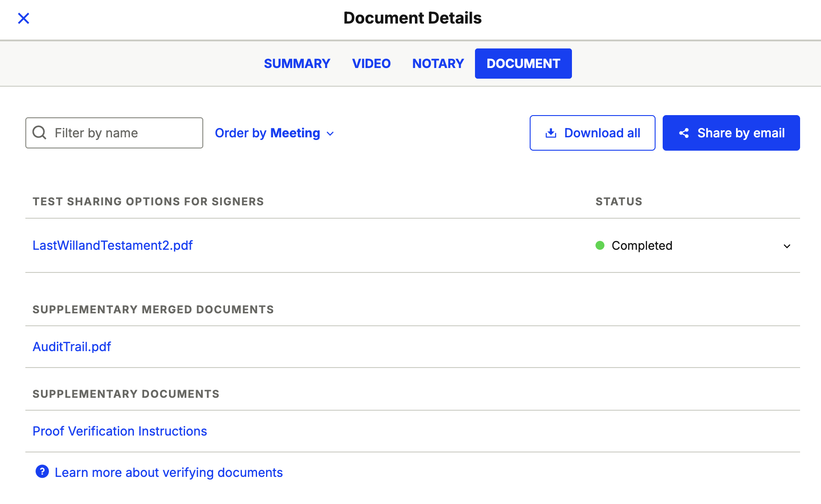
Task: Click the download arrow icon
Action: 551,133
